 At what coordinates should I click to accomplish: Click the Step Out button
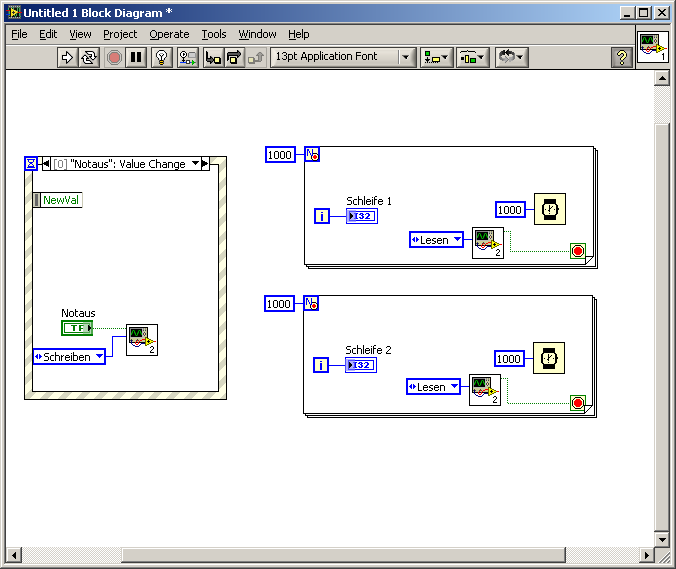tap(256, 57)
